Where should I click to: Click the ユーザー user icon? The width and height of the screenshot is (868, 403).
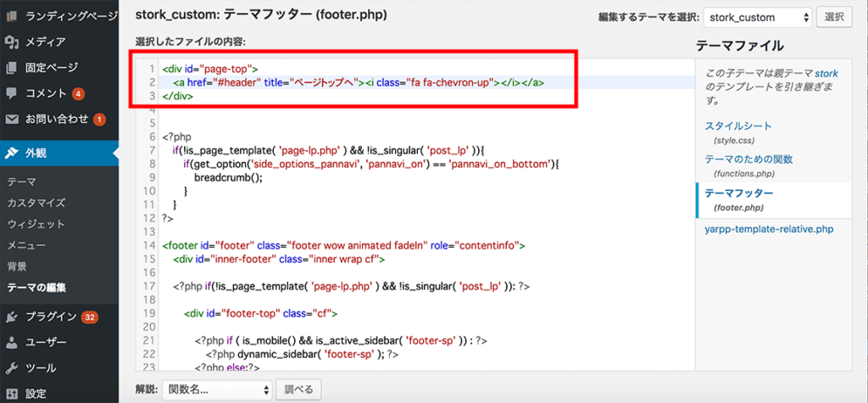pyautogui.click(x=12, y=343)
